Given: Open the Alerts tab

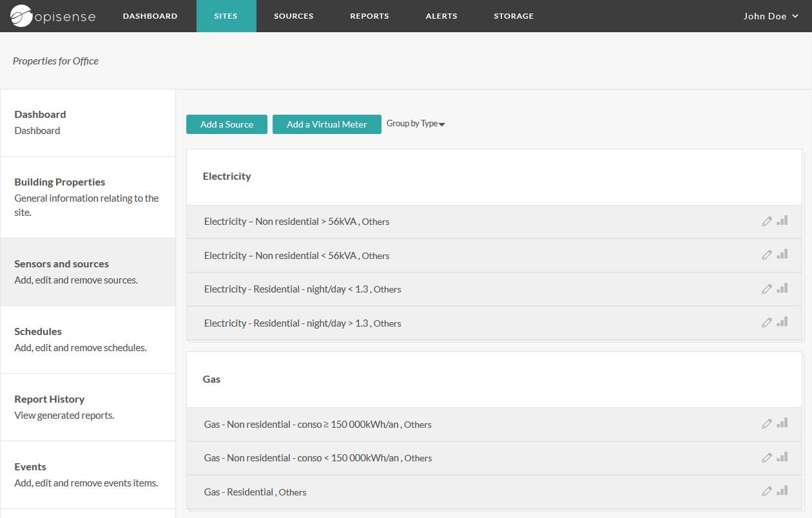Looking at the screenshot, I should (441, 16).
